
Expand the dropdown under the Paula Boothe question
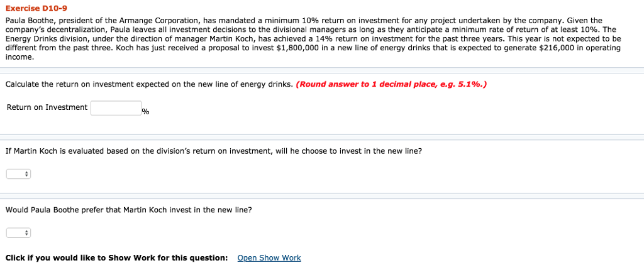click(18, 233)
